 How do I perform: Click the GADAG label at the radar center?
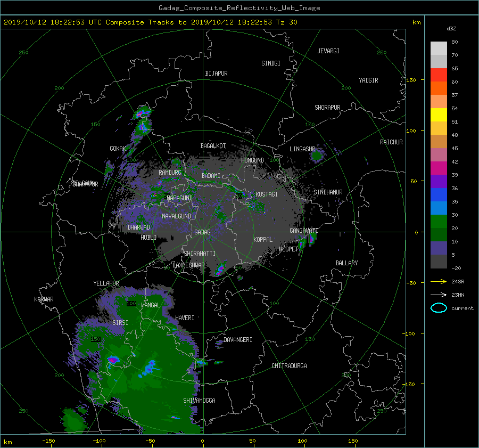[x=203, y=232]
